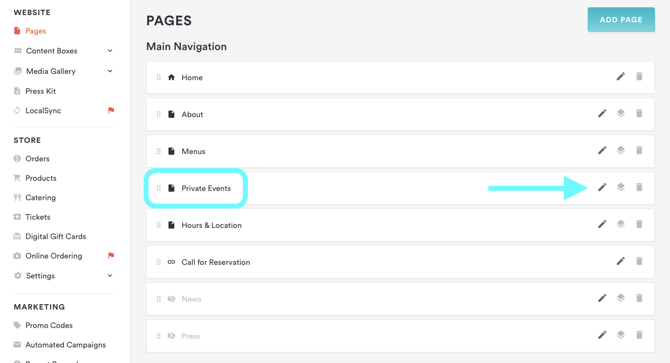The height and width of the screenshot is (363, 670).
Task: Click the hidden-eye icon on News row
Action: point(171,299)
